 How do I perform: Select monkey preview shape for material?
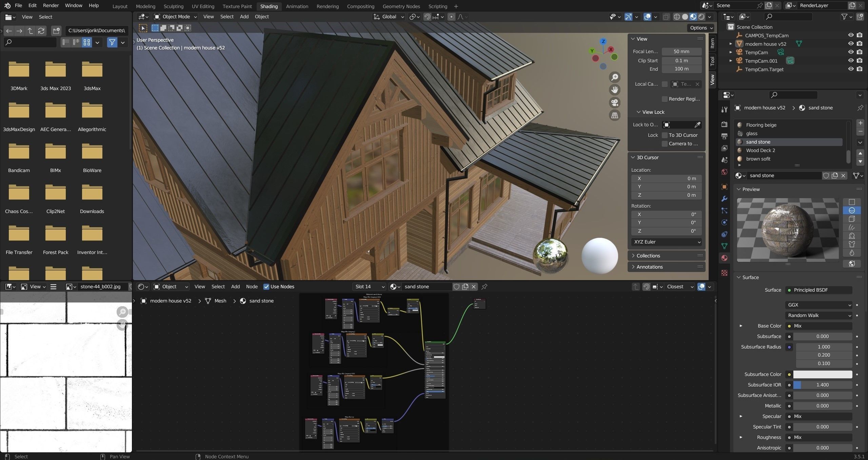(852, 236)
